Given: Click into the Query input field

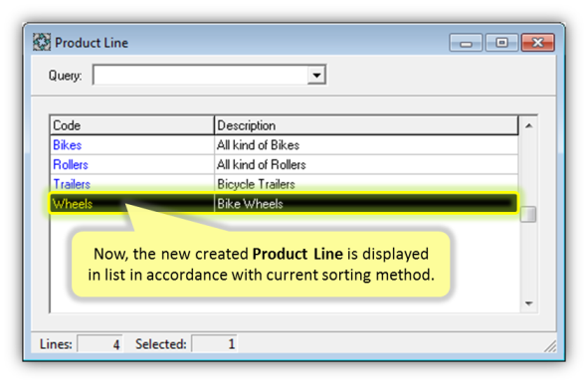Looking at the screenshot, I should (x=201, y=75).
